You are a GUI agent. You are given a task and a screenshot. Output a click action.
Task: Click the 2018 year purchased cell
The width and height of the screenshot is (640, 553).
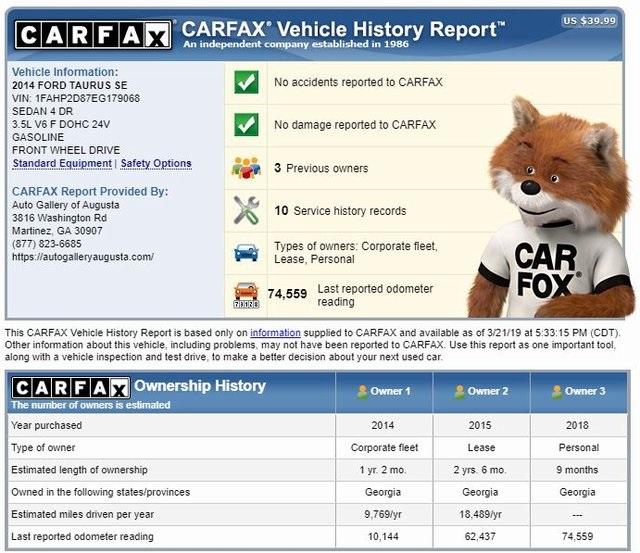coord(577,425)
